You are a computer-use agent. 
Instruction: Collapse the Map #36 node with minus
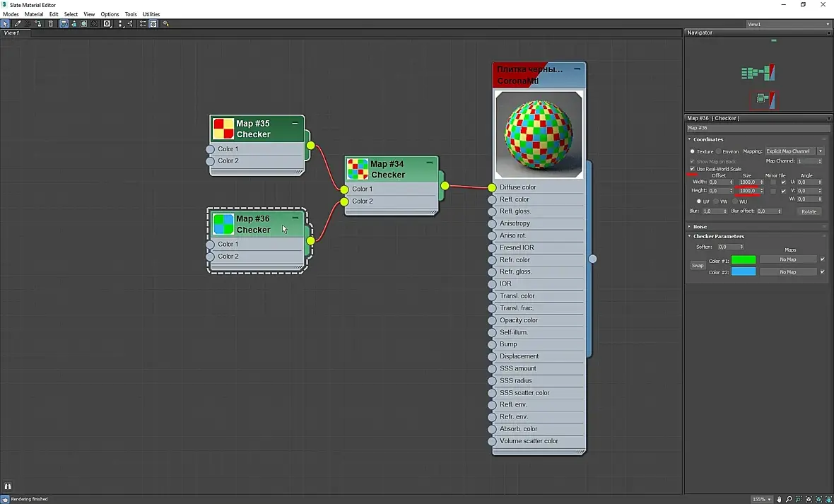tap(295, 218)
